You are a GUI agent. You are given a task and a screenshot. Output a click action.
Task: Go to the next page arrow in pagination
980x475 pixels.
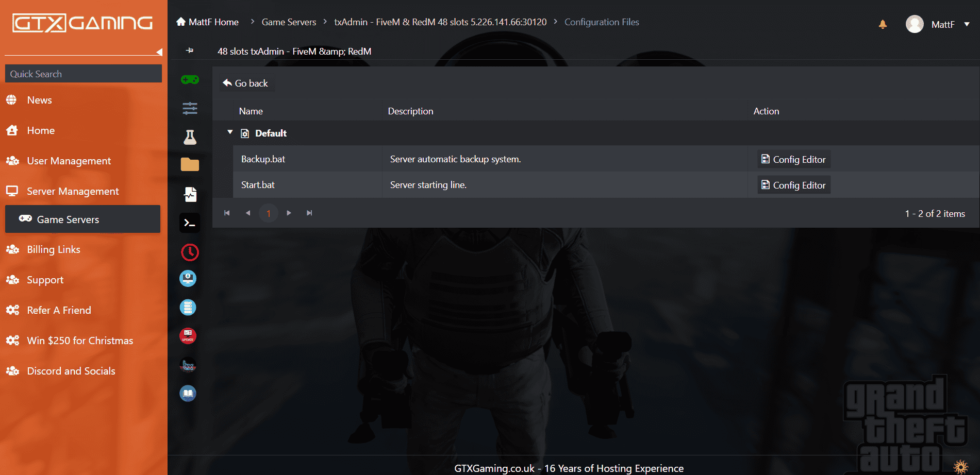click(x=289, y=213)
